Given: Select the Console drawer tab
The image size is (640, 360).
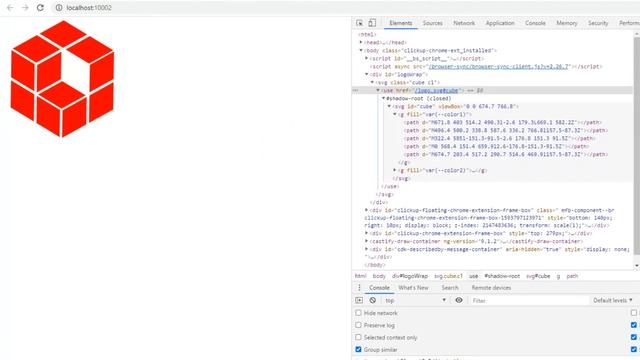Looking at the screenshot, I should 379,288.
